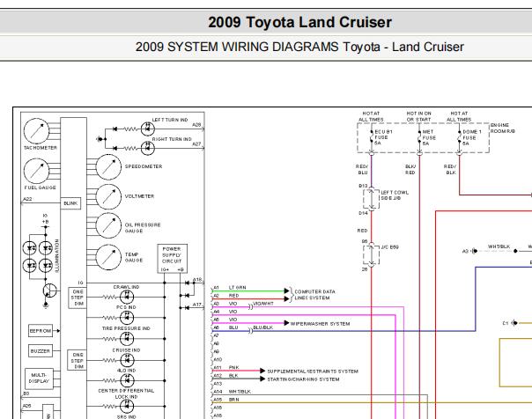Click the 'ECU B1 FUSE 5A' text
The height and width of the screenshot is (419, 532).
383,137
